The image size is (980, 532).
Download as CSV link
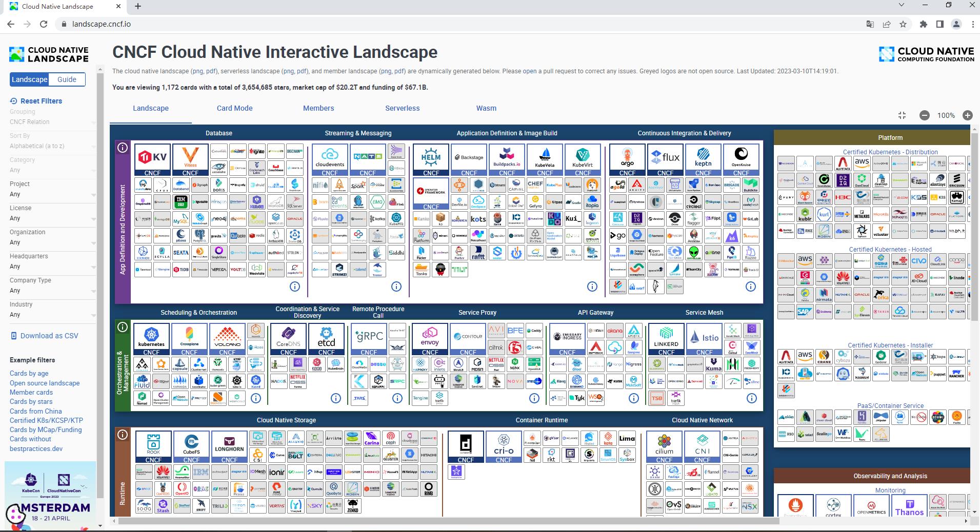click(45, 336)
